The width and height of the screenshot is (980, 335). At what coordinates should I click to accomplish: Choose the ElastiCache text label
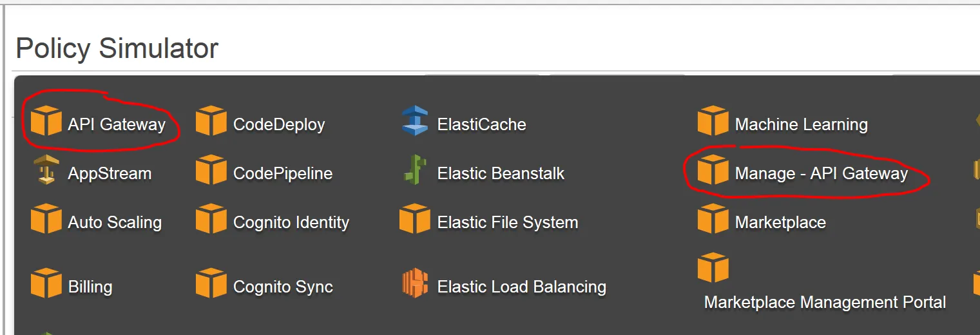coord(481,125)
